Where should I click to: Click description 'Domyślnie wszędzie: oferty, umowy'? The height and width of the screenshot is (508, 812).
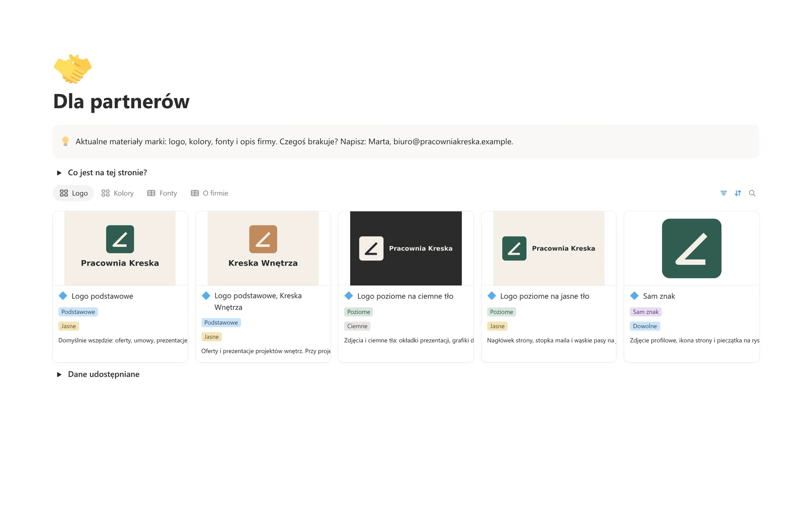[x=123, y=340]
